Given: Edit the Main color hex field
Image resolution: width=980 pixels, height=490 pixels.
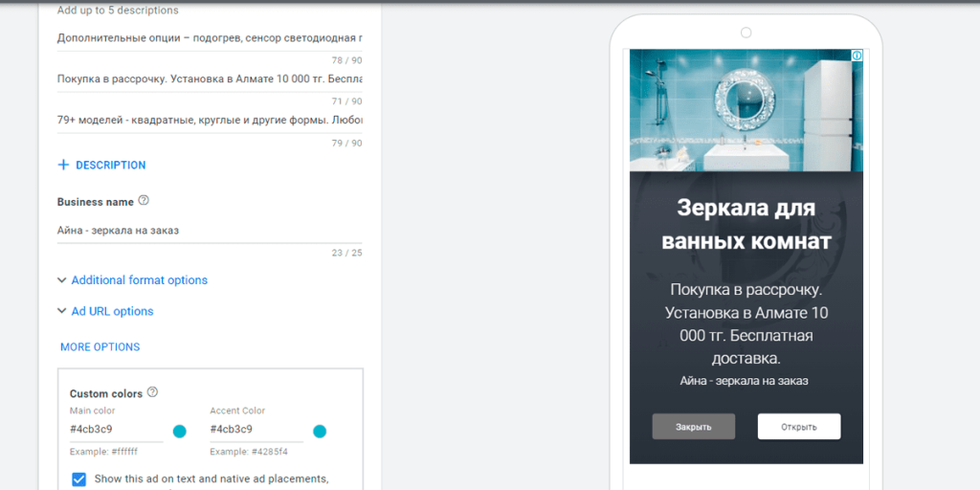Looking at the screenshot, I should coord(115,430).
